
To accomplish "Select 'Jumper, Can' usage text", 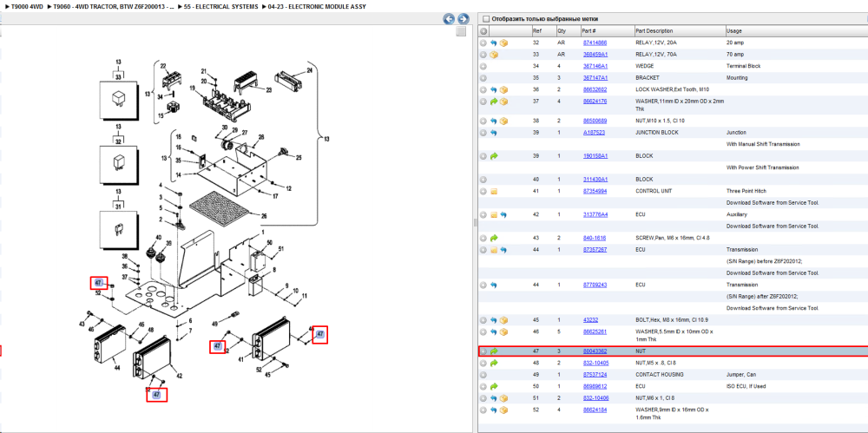I will coord(740,374).
